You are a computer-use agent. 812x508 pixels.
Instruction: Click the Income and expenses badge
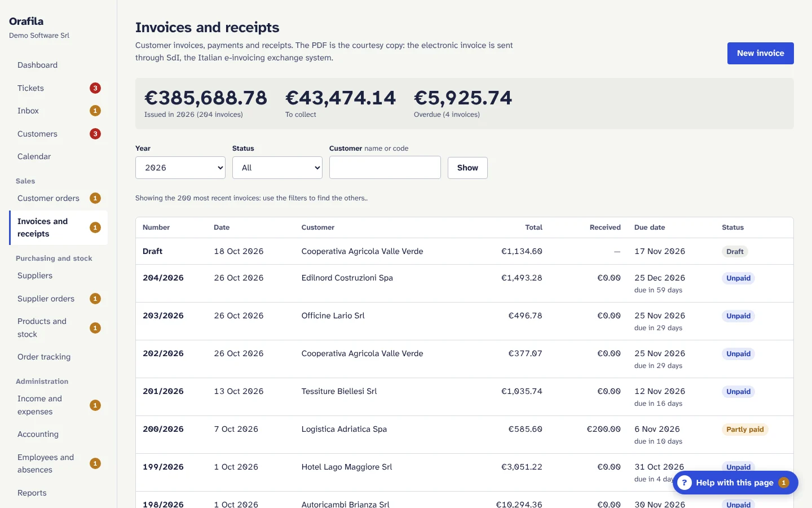(95, 405)
